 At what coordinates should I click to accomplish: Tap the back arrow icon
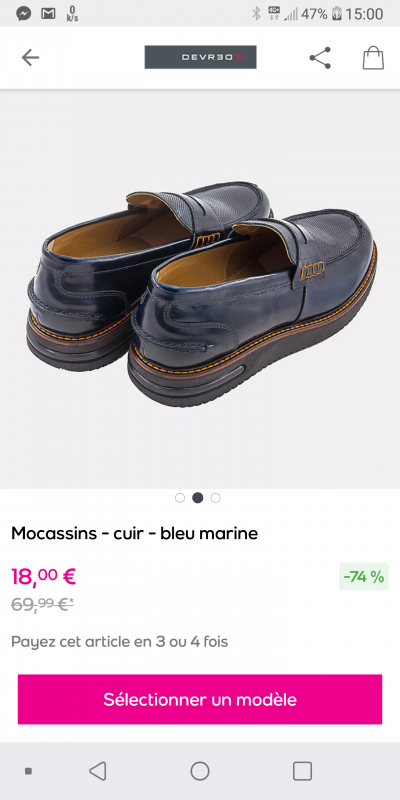[30, 58]
